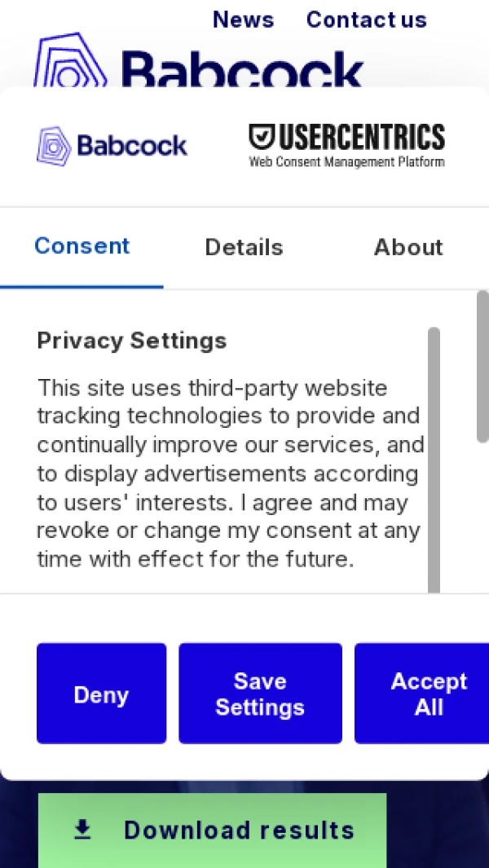Screen dimensions: 489x868
Task: Click the Babcock emblem in the consent dialog
Action: click(54, 147)
